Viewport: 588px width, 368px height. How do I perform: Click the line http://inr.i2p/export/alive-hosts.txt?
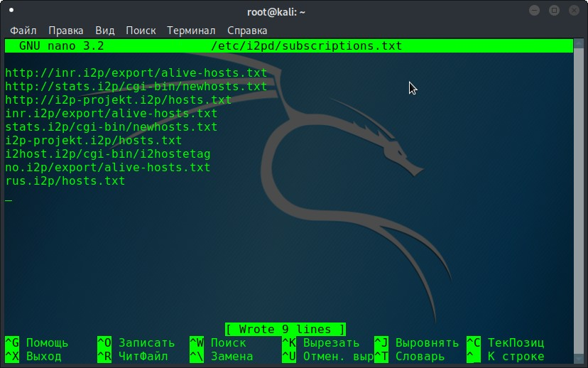click(x=136, y=72)
